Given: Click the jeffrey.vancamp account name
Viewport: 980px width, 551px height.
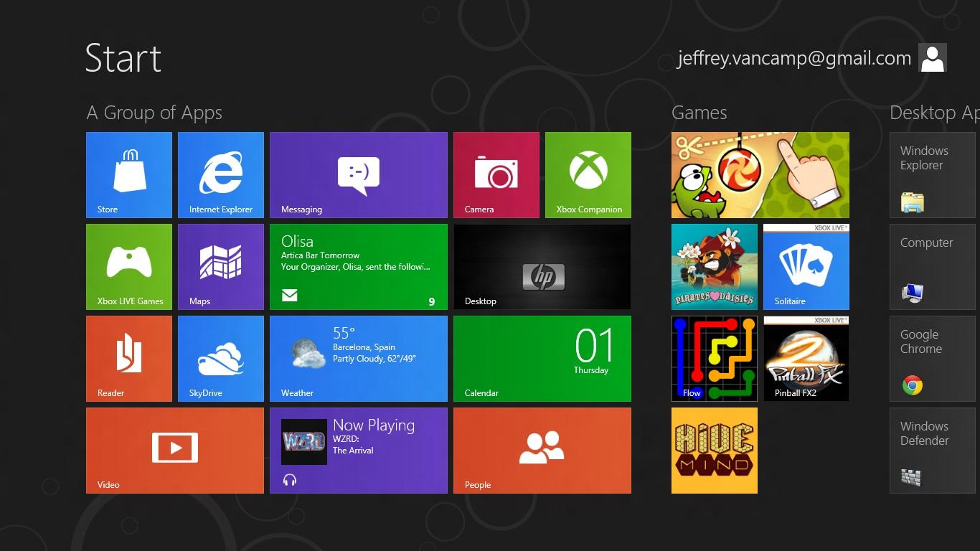Looking at the screenshot, I should coord(793,58).
